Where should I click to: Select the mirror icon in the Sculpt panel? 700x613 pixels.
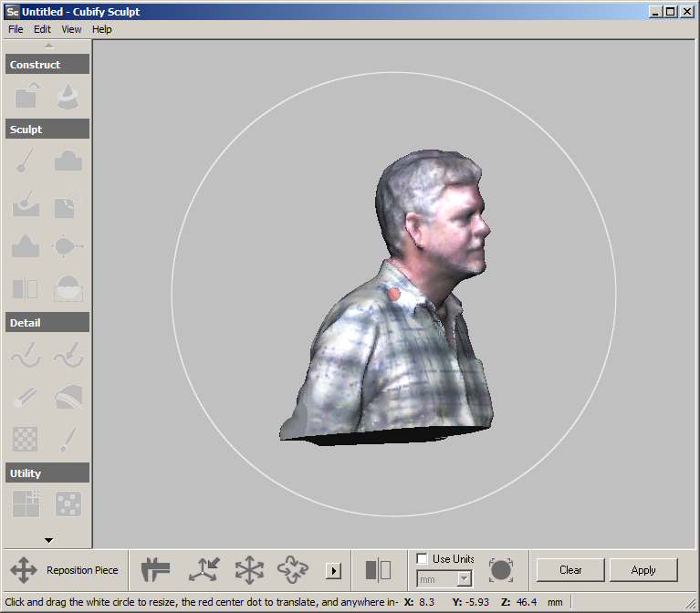click(x=25, y=288)
